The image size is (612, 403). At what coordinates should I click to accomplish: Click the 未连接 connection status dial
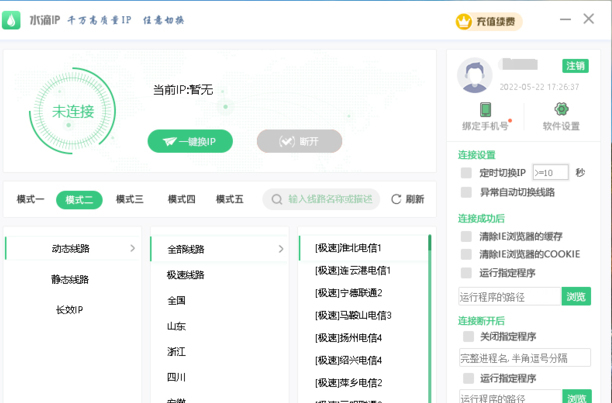pyautogui.click(x=73, y=111)
